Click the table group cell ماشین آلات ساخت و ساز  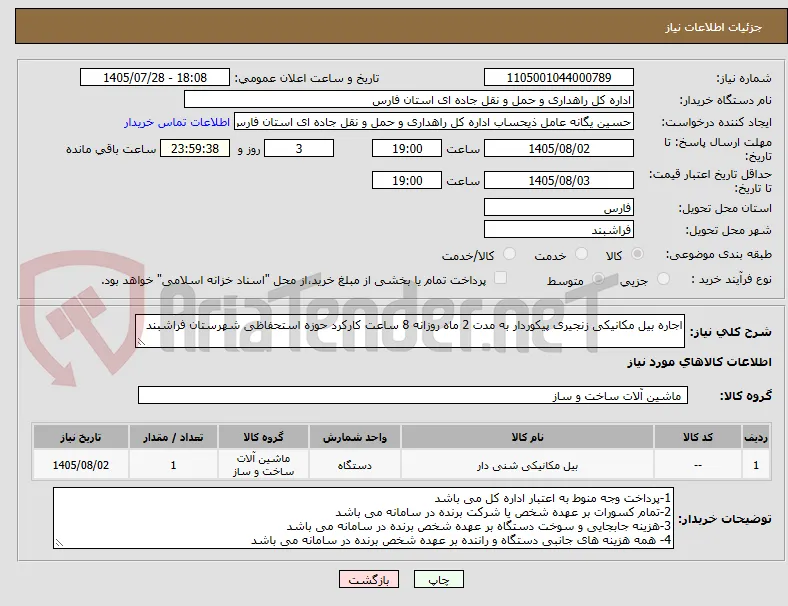pyautogui.click(x=263, y=465)
